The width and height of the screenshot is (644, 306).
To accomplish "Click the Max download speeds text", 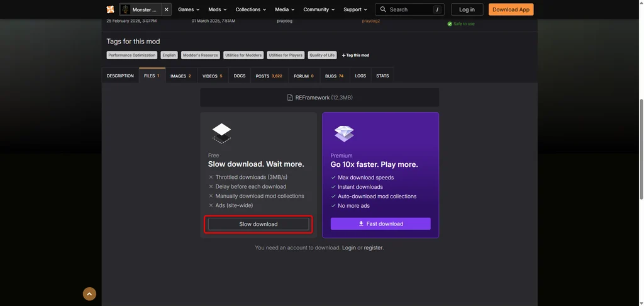I will [x=365, y=178].
